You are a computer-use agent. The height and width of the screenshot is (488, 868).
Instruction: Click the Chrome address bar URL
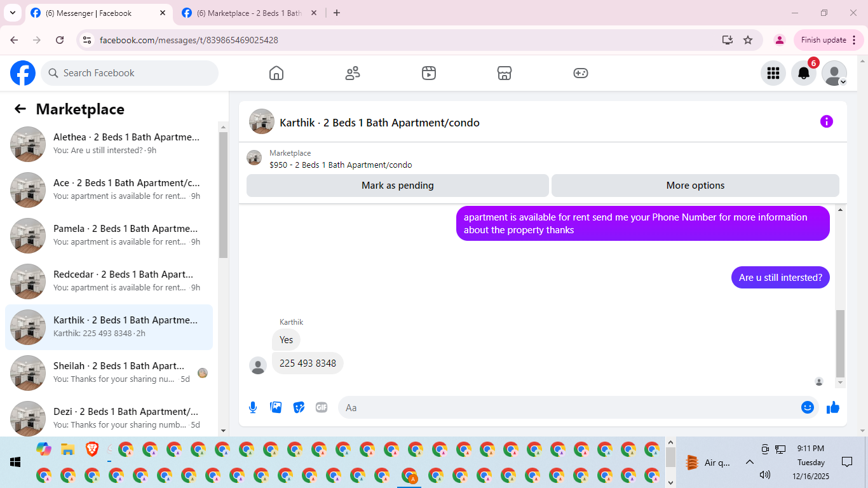pos(189,40)
